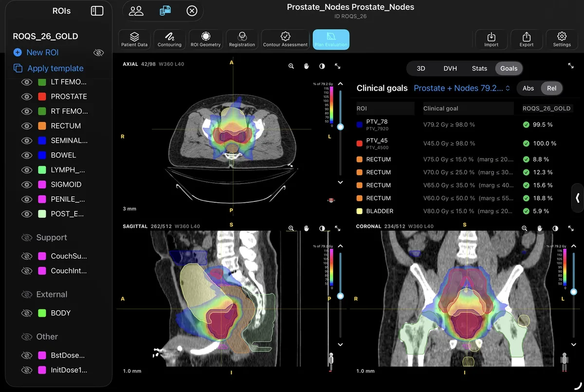Switch to the Stats tab
Screen dimensions: 584x392
[x=479, y=69]
